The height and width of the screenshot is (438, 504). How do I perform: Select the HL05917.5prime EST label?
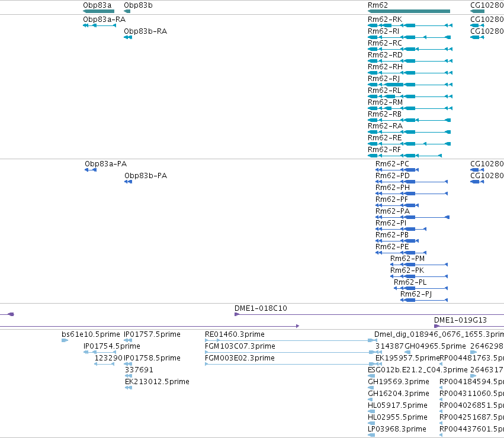point(397,405)
